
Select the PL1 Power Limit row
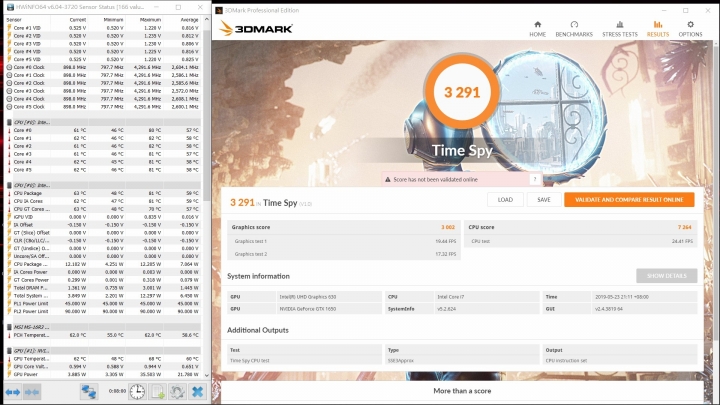point(103,304)
